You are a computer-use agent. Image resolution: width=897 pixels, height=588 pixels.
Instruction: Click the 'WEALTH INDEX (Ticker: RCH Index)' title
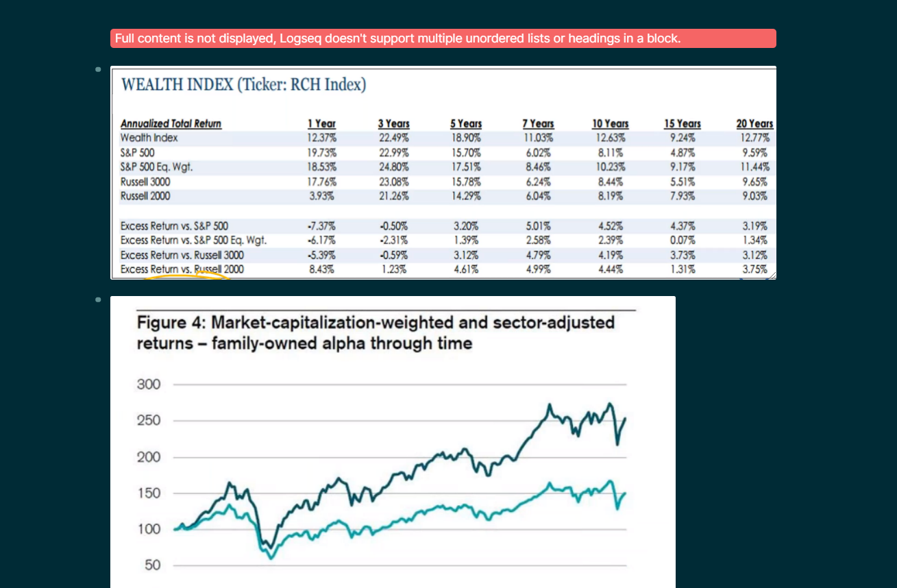[x=243, y=85]
